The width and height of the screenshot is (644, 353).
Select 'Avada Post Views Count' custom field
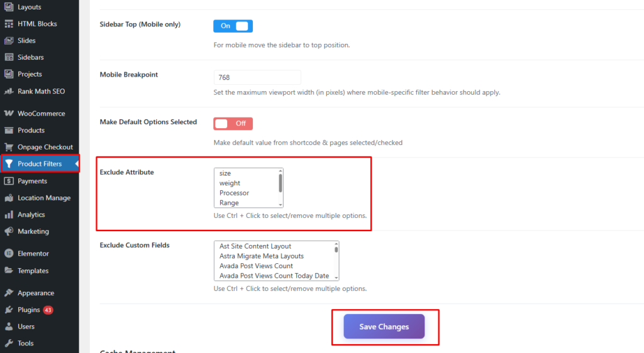click(256, 266)
